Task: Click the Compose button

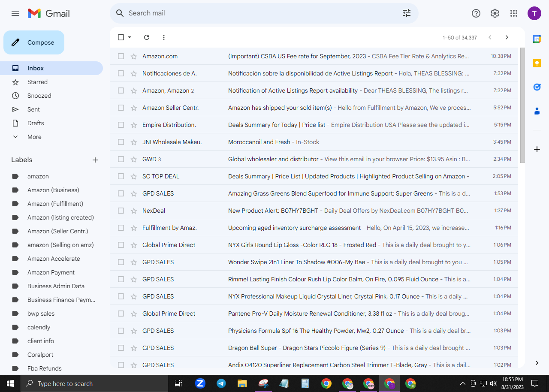Action: [34, 42]
